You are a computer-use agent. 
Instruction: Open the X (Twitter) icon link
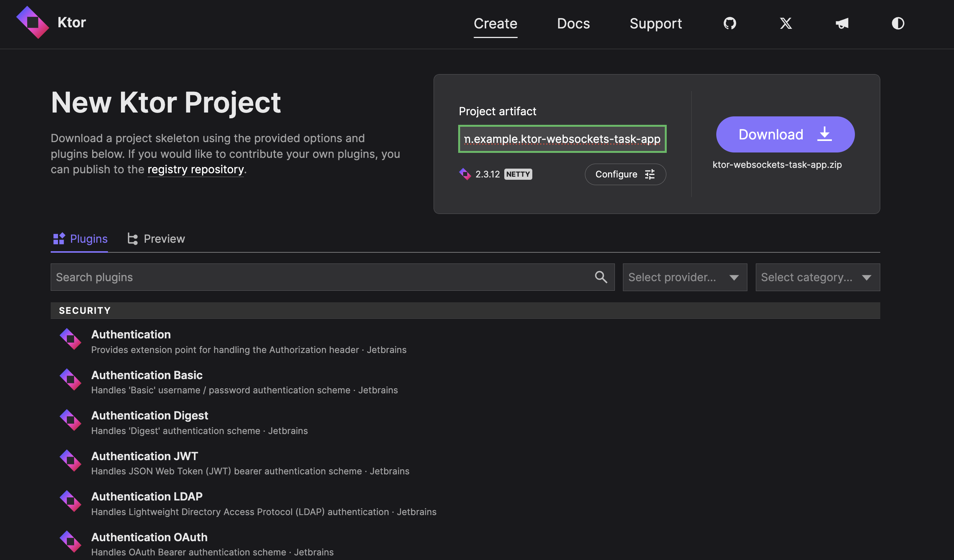tap(786, 23)
